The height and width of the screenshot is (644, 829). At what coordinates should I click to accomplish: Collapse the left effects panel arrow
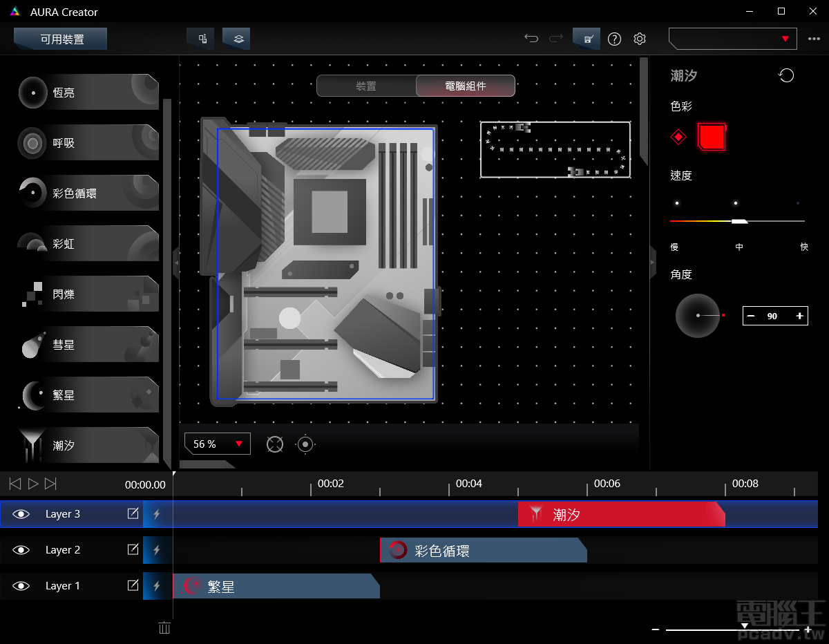(x=176, y=263)
